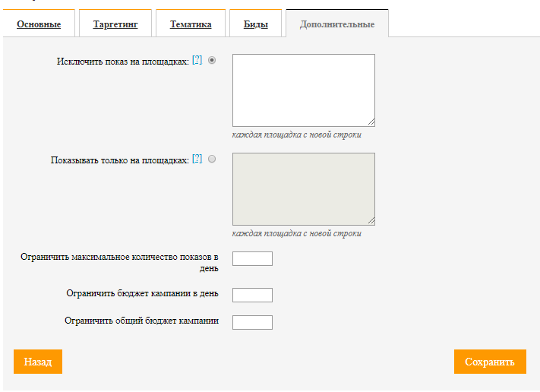This screenshot has width=540, height=392.
Task: Select Исключить показ на площадках radio button
Action: click(212, 60)
